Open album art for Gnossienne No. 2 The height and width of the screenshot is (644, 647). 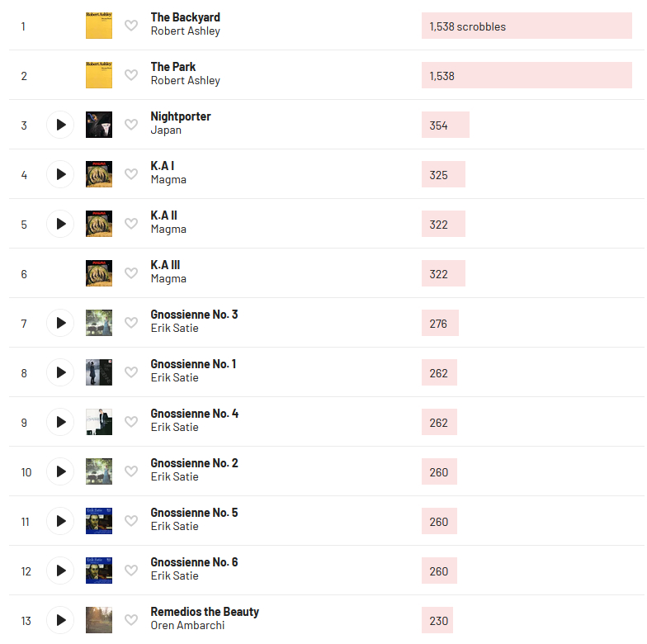[x=99, y=471]
